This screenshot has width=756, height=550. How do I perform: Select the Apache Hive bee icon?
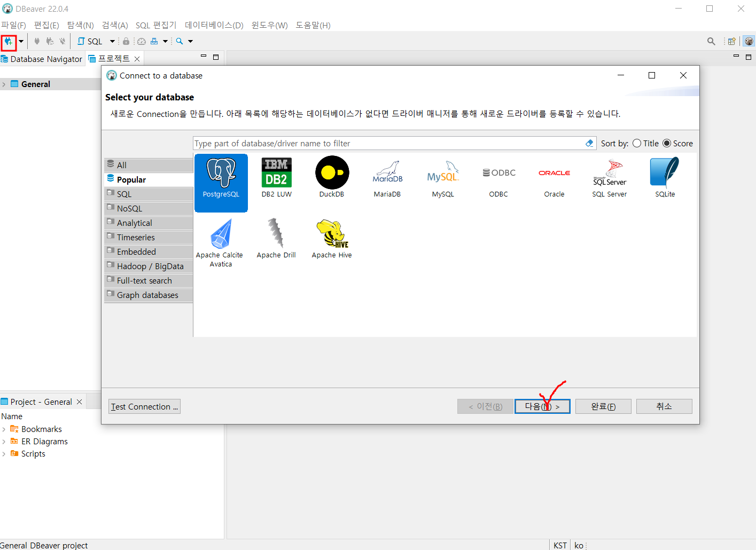click(x=332, y=239)
